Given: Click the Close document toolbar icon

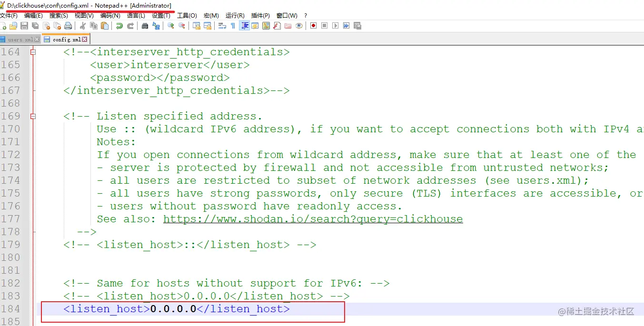Looking at the screenshot, I should (46, 26).
